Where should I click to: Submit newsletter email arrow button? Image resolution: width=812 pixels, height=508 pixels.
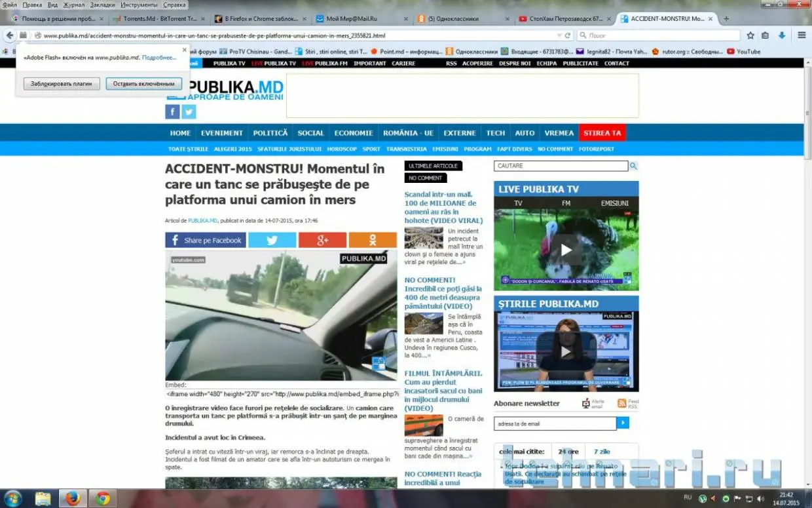(623, 423)
